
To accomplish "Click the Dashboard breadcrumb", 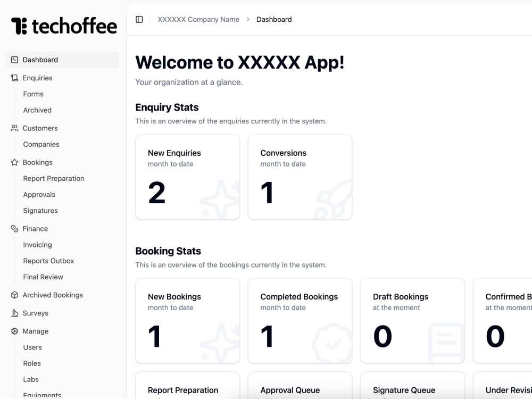I will (x=274, y=19).
